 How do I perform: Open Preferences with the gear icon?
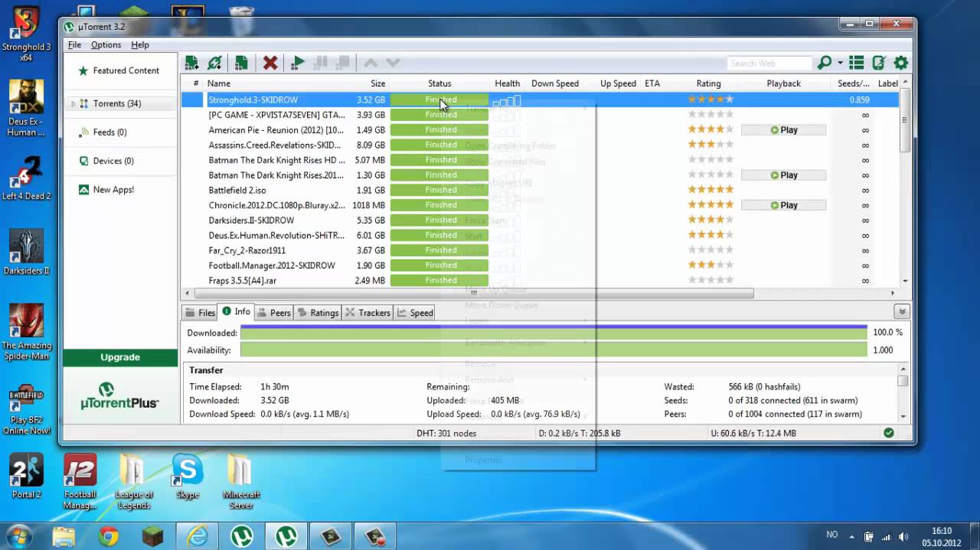coord(901,63)
